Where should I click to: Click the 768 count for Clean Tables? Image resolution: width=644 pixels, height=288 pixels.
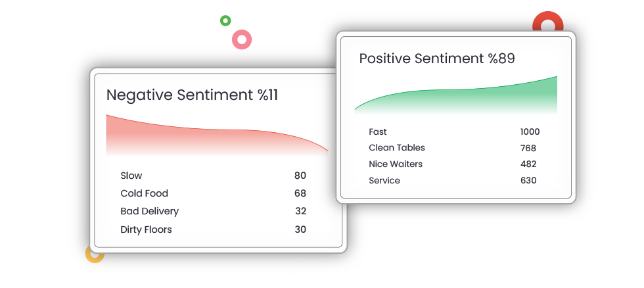(528, 148)
